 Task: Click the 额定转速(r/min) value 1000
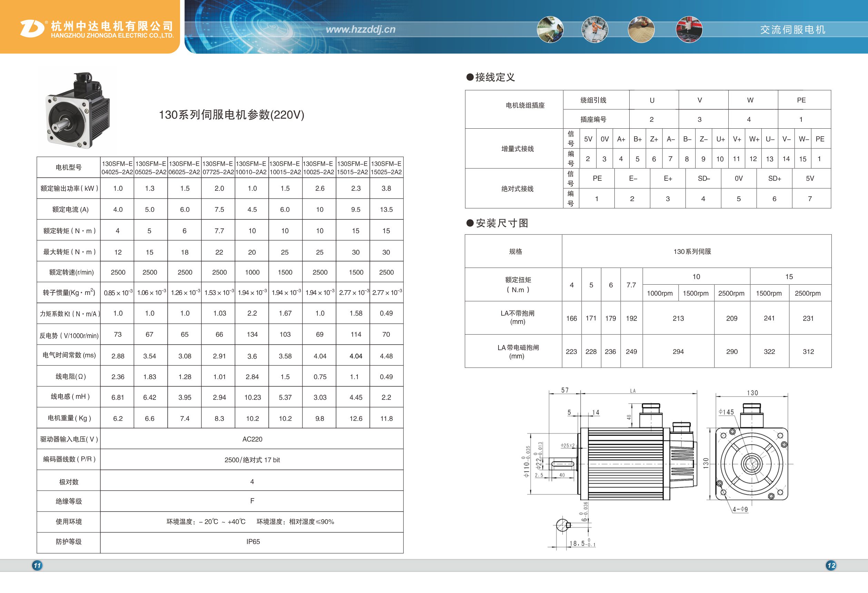point(252,273)
